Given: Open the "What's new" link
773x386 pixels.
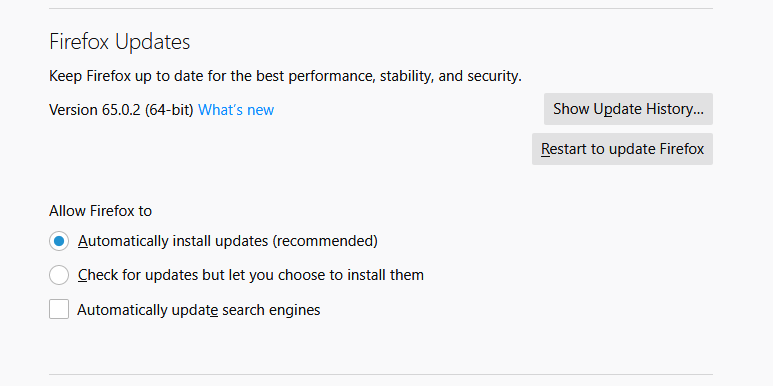Looking at the screenshot, I should click(x=236, y=109).
